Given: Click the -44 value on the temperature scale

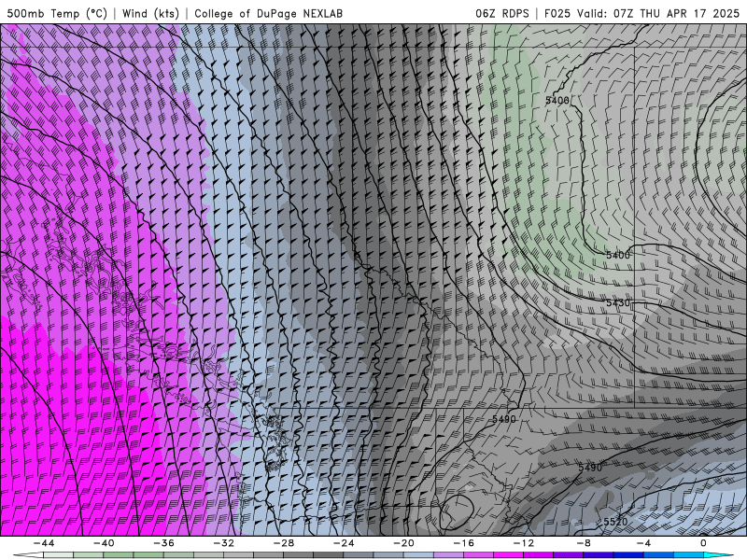Looking at the screenshot, I should pyautogui.click(x=44, y=543).
